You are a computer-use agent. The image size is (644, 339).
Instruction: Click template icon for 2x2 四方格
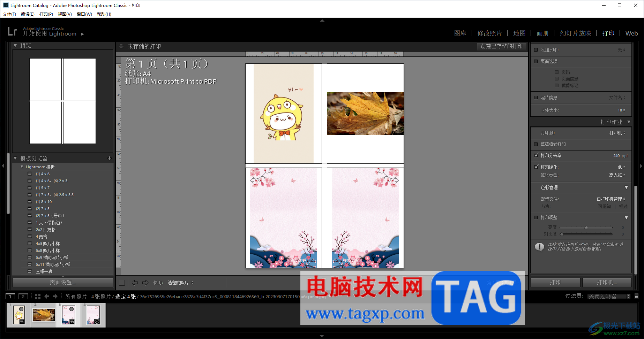click(30, 230)
